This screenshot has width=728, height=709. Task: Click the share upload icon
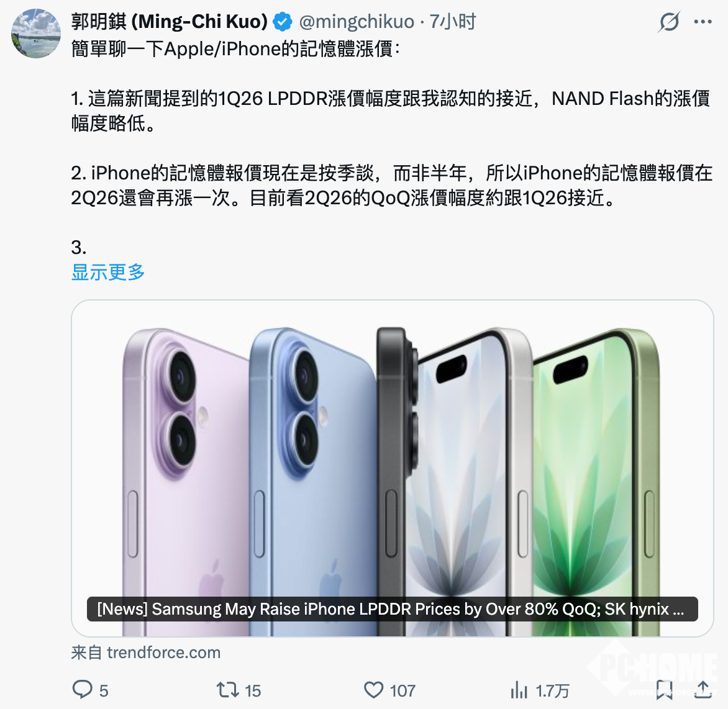[703, 690]
